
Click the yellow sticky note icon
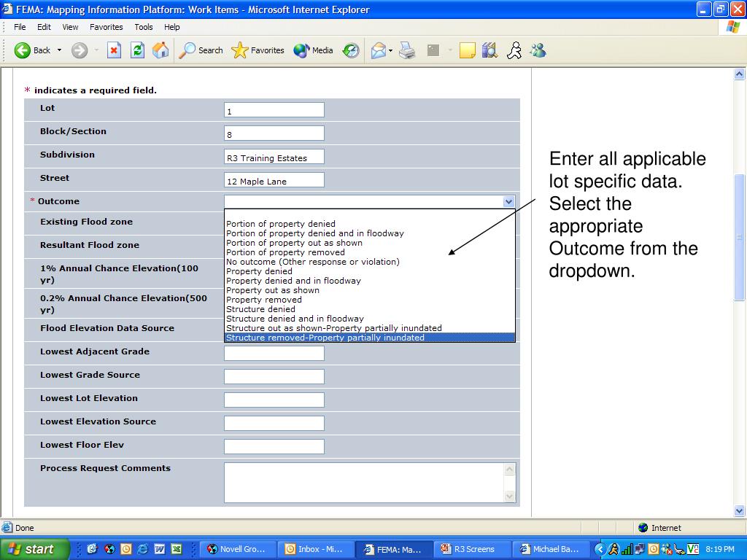467,50
